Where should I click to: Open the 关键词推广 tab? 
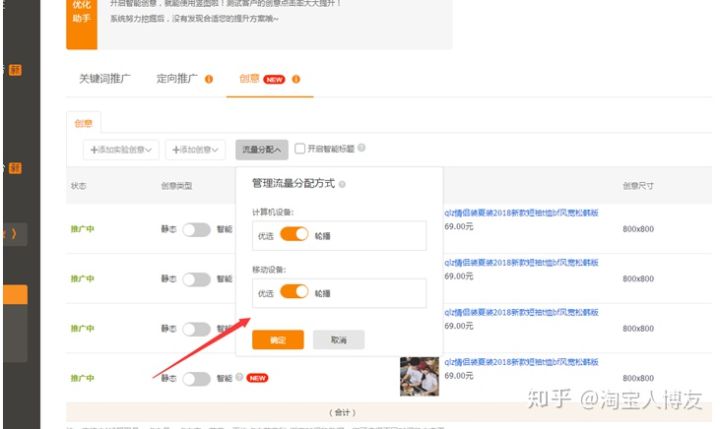(x=105, y=79)
